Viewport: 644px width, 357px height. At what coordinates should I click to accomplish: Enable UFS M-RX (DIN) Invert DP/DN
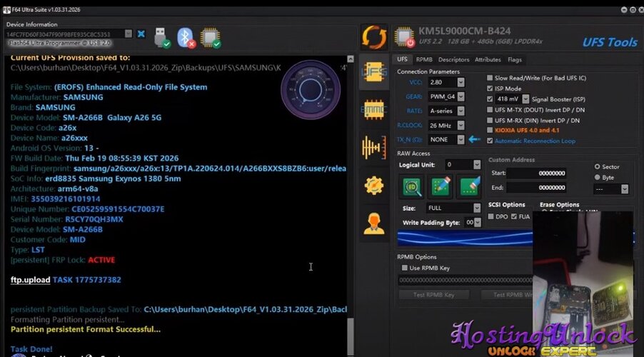pos(490,121)
